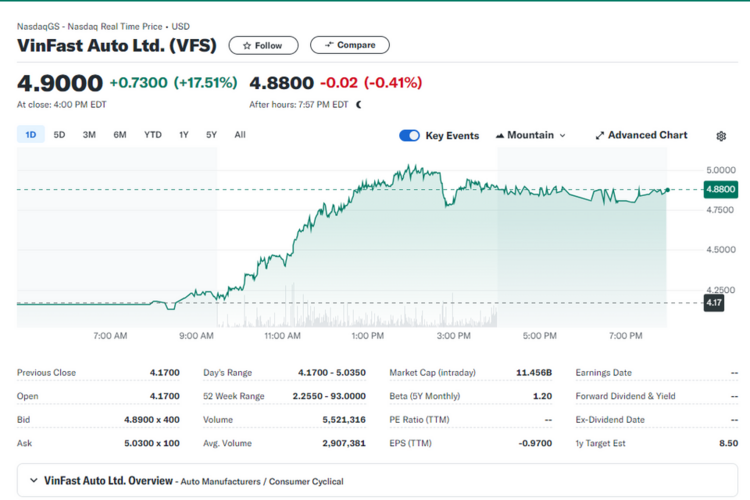Image resolution: width=750 pixels, height=500 pixels.
Task: Show the All time range
Action: (x=240, y=135)
